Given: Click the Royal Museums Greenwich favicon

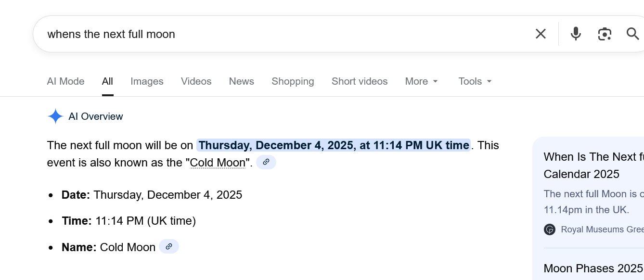Looking at the screenshot, I should [550, 229].
